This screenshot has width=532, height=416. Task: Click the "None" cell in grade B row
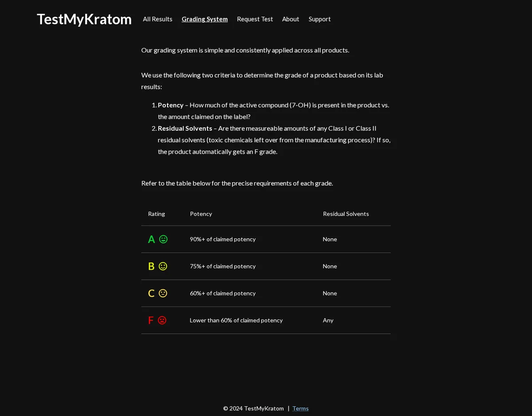[x=330, y=266]
